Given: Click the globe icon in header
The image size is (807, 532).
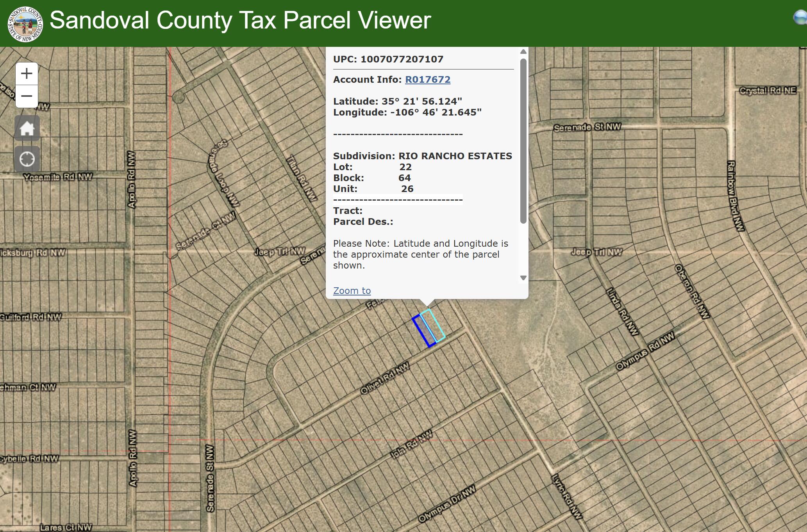Looking at the screenshot, I should coord(801,18).
